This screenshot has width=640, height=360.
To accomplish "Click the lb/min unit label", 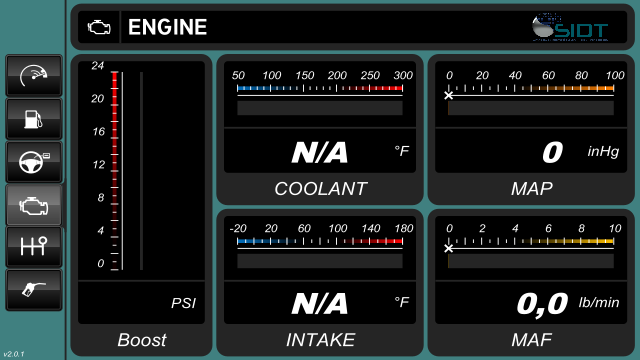I will click(x=599, y=302).
